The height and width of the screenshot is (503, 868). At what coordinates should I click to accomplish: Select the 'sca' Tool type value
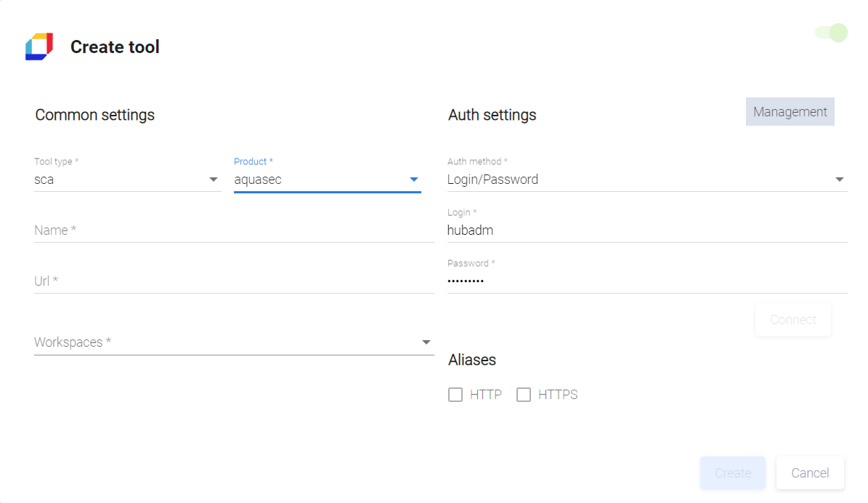tap(44, 180)
